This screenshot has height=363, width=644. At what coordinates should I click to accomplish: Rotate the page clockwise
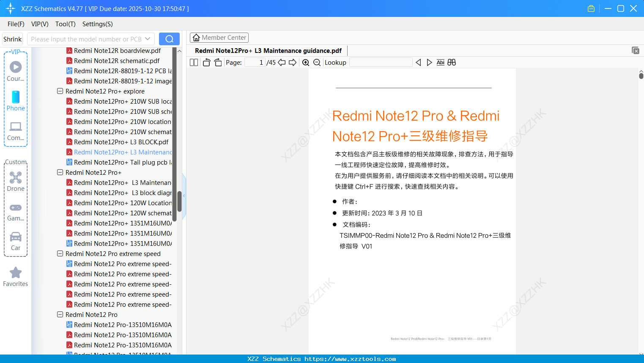[x=218, y=62]
